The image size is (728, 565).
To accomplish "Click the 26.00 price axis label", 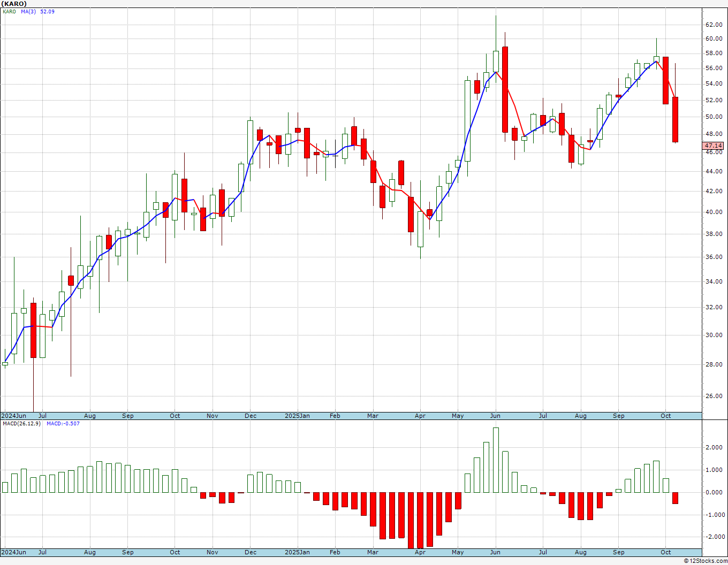I will pos(714,396).
